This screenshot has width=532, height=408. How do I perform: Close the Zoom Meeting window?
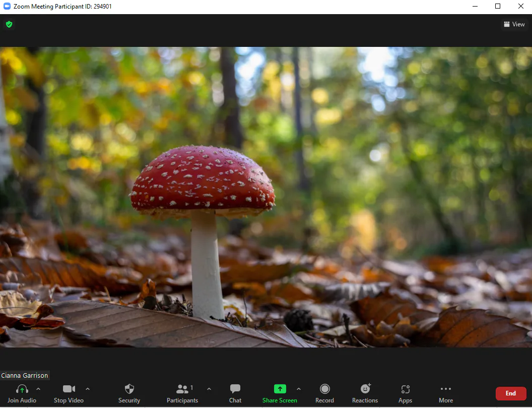[521, 6]
